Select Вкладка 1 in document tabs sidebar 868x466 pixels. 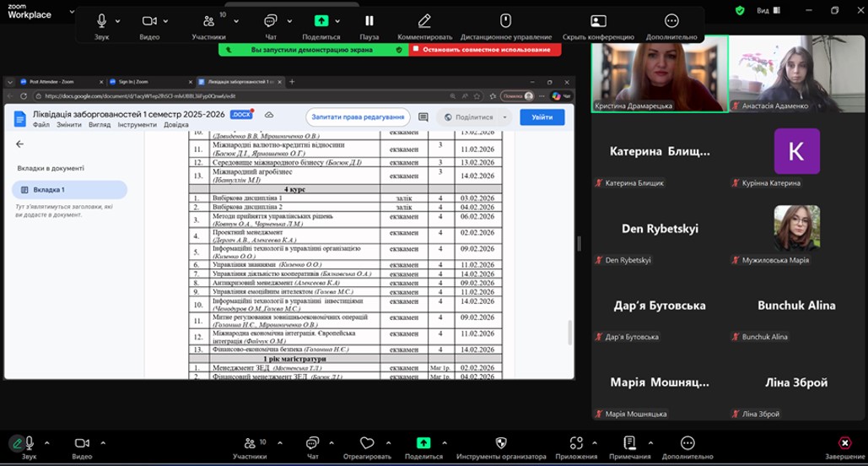(x=70, y=189)
